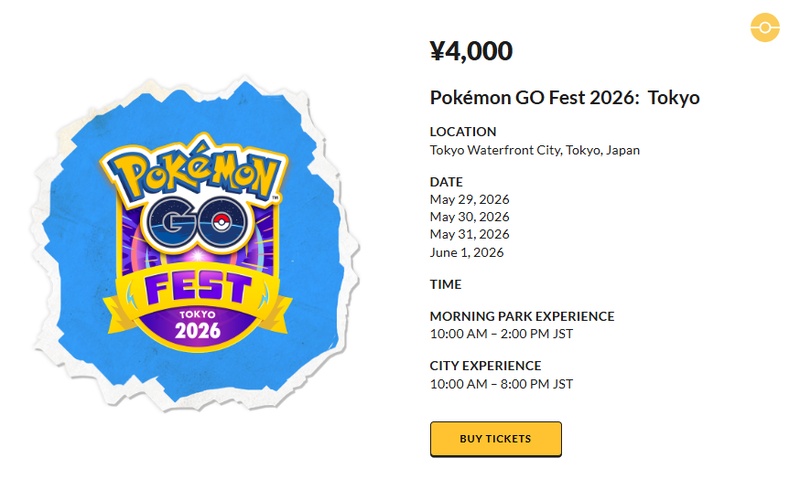Select the May 30, 2026 date

(x=469, y=217)
